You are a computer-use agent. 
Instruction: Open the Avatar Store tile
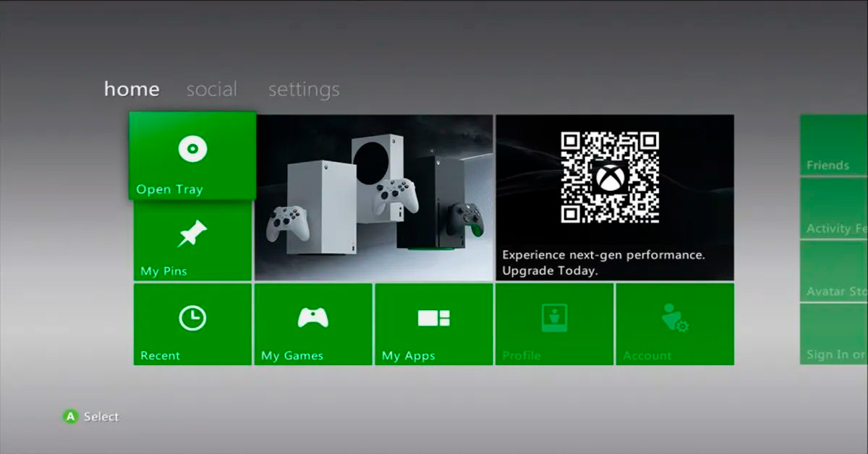(x=833, y=271)
